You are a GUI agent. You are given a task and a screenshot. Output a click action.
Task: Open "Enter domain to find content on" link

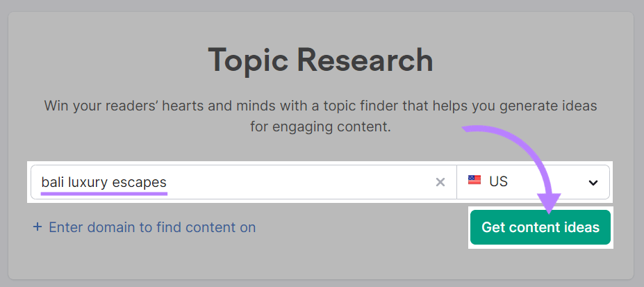[x=152, y=227]
